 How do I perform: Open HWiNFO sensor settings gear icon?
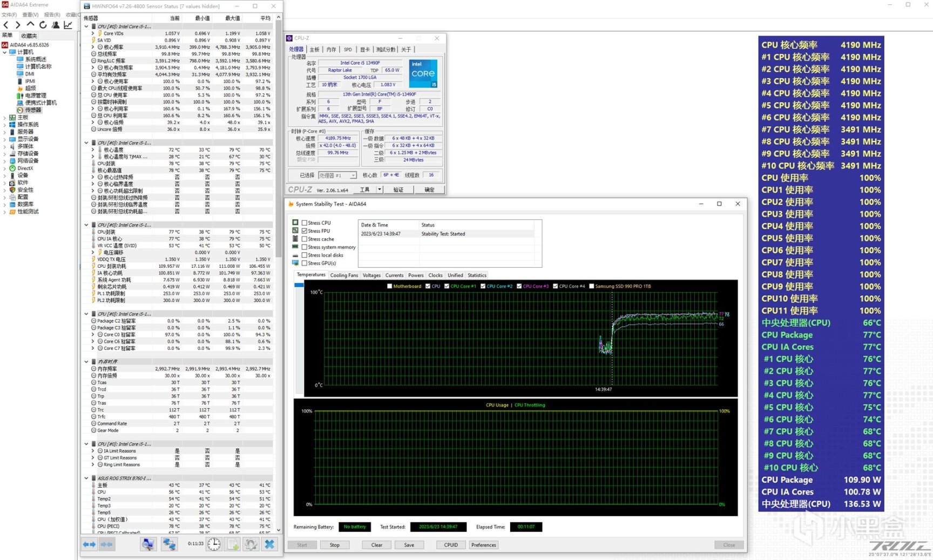[251, 544]
